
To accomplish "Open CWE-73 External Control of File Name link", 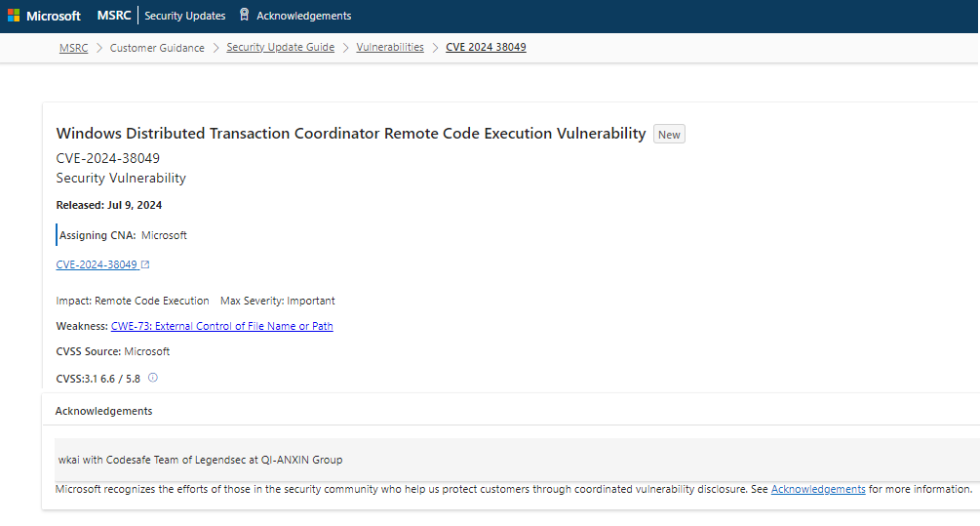I will pyautogui.click(x=222, y=326).
